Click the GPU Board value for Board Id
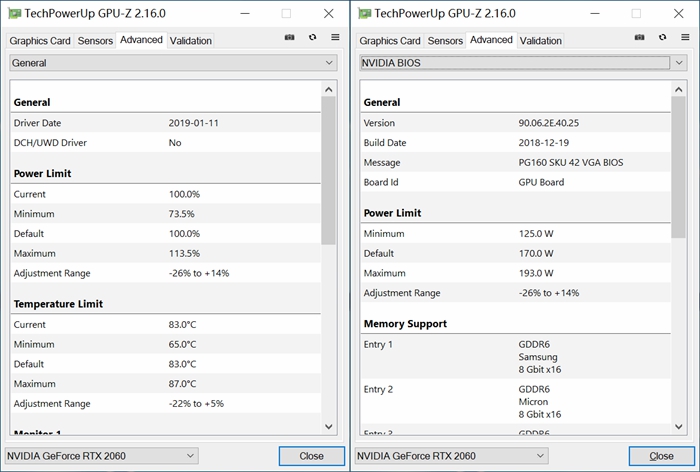This screenshot has width=700, height=472. (x=541, y=182)
